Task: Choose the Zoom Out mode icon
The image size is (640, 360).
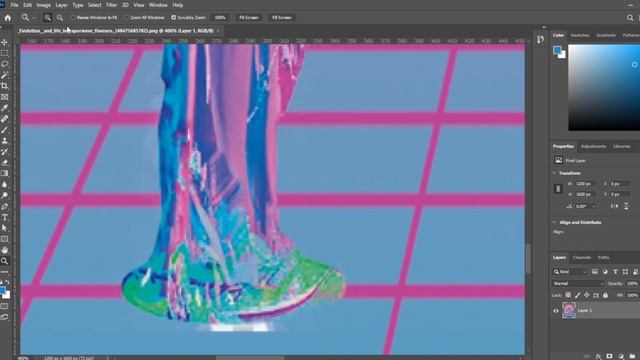Action: point(60,18)
